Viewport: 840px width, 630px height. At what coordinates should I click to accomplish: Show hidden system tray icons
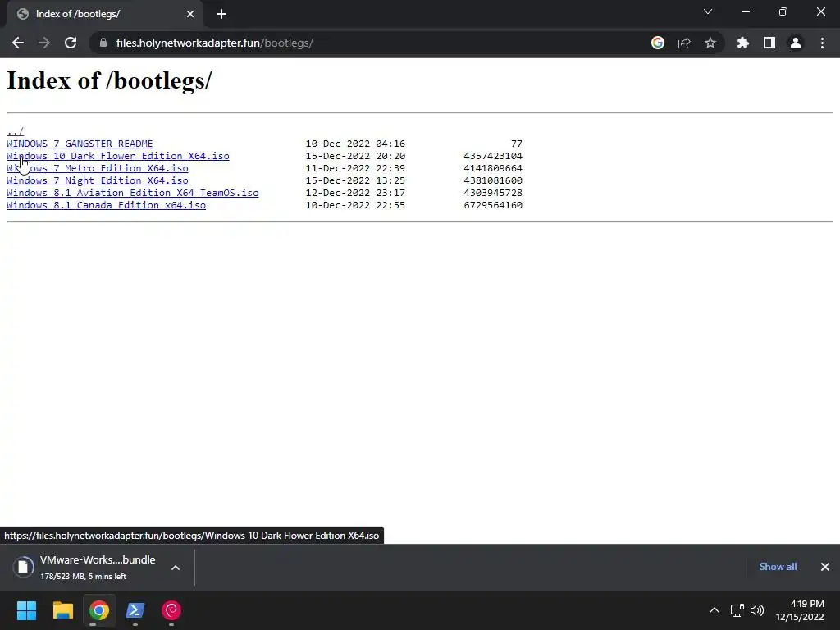[714, 610]
